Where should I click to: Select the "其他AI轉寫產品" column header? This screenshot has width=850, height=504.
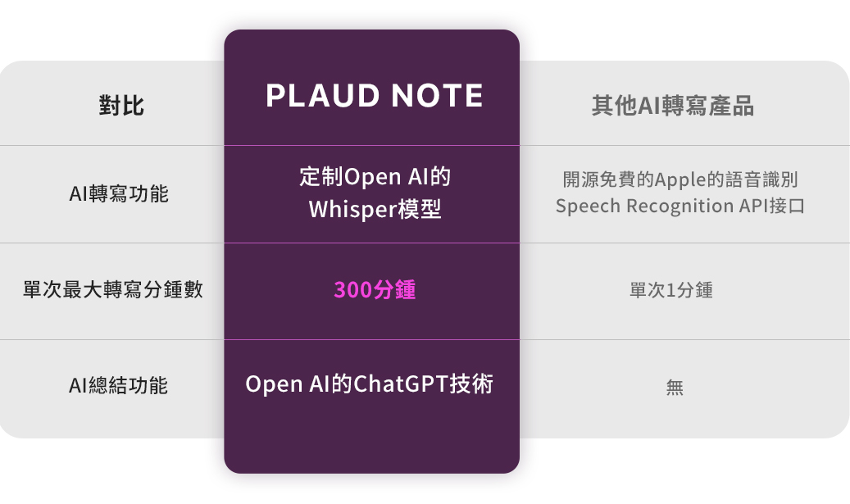tap(673, 106)
